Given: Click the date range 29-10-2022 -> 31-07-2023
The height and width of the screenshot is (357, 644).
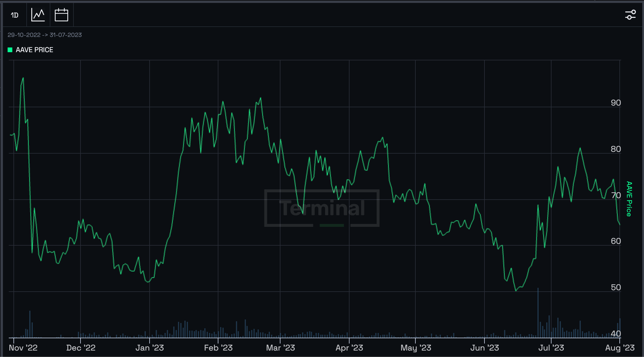Looking at the screenshot, I should (x=44, y=35).
